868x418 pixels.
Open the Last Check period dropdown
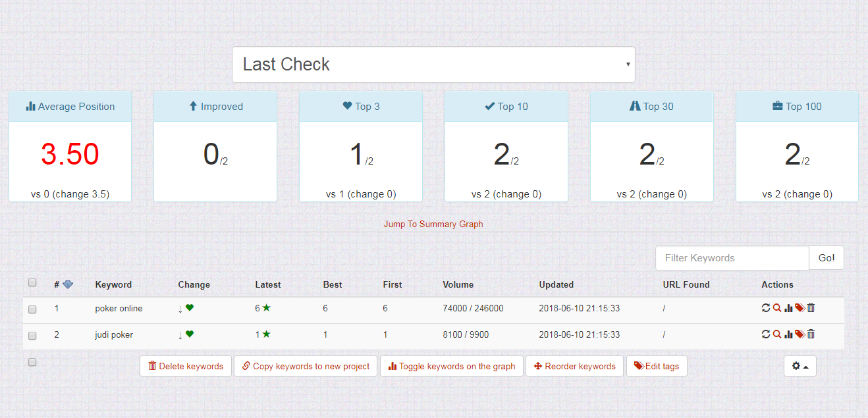click(433, 65)
